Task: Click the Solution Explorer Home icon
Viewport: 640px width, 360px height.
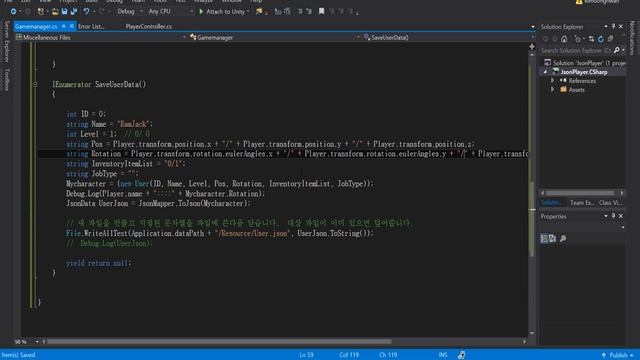Action: tap(564, 39)
